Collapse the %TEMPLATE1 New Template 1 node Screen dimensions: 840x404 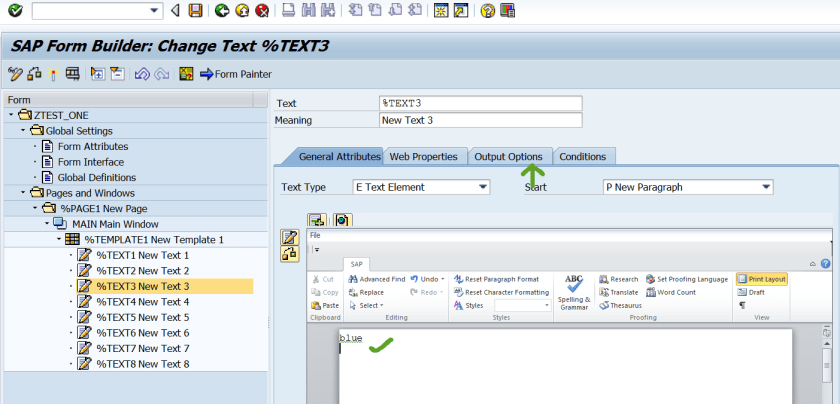click(x=59, y=240)
